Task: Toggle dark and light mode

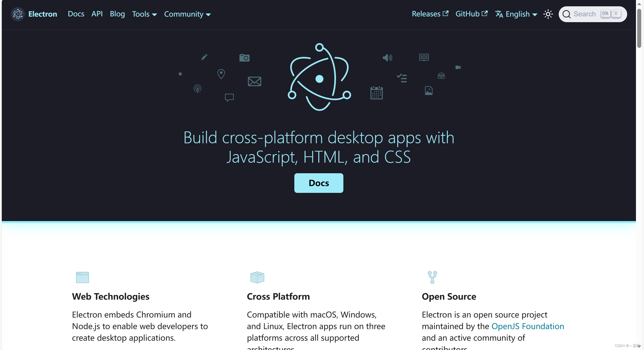Action: point(548,14)
